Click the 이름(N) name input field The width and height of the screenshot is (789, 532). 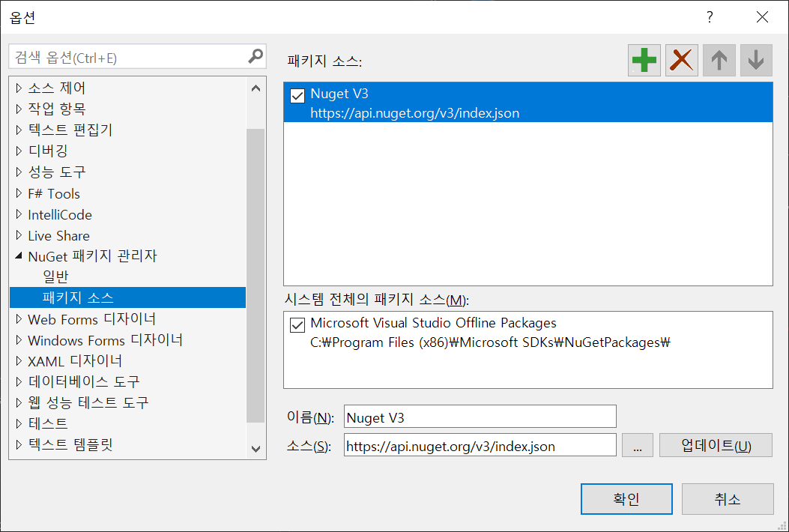pyautogui.click(x=480, y=417)
